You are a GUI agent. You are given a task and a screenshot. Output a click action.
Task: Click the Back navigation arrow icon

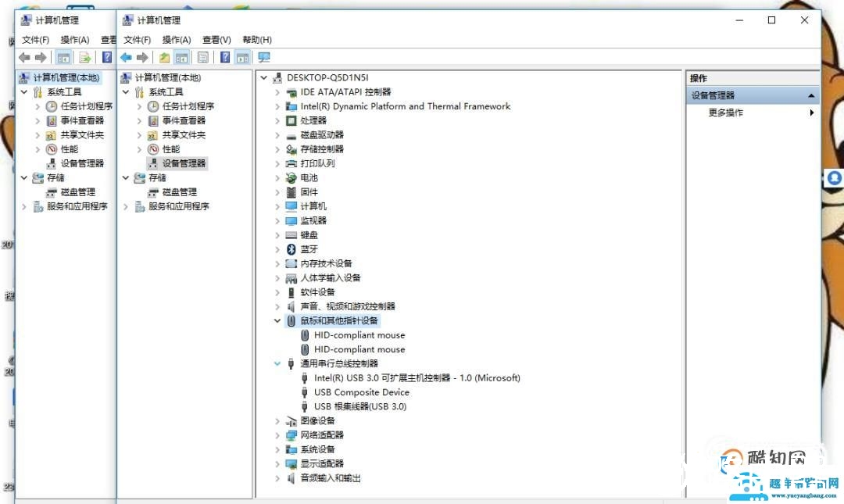[x=126, y=56]
